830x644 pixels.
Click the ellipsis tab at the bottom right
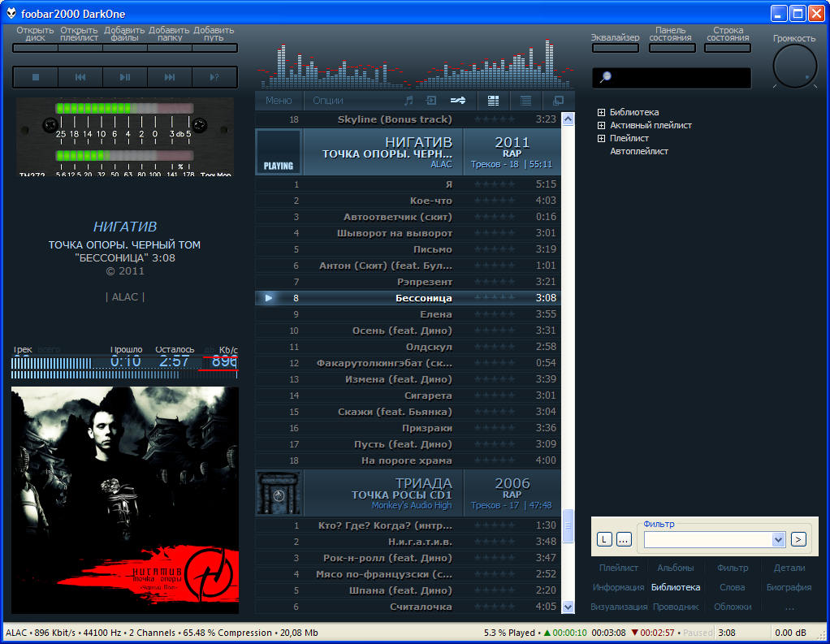pyautogui.click(x=789, y=607)
